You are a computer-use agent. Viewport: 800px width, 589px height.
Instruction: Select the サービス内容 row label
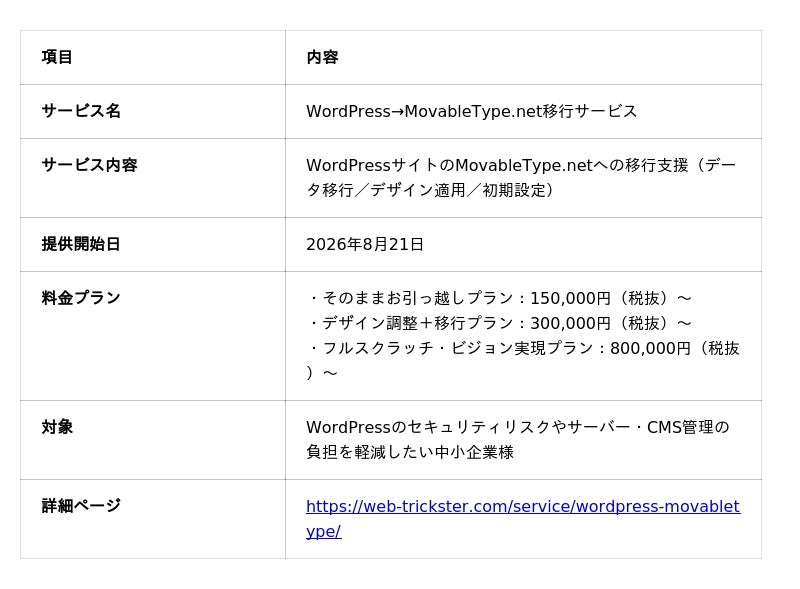[89, 165]
